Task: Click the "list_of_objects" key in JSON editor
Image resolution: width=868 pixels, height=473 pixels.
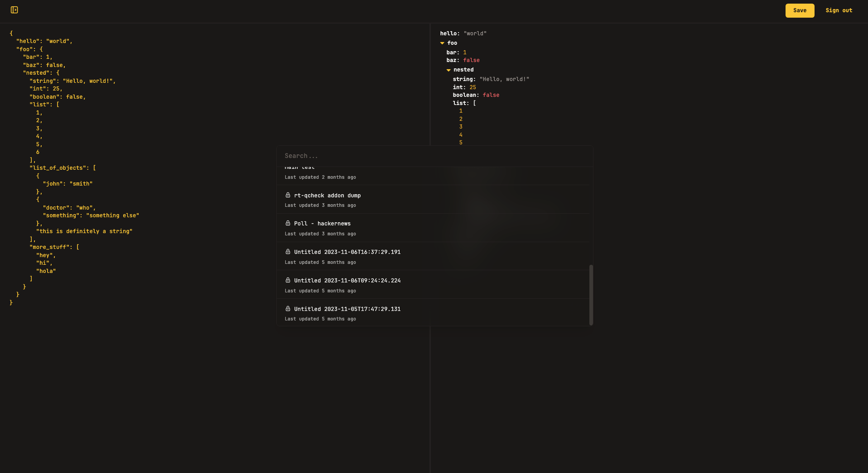Action: click(58, 168)
